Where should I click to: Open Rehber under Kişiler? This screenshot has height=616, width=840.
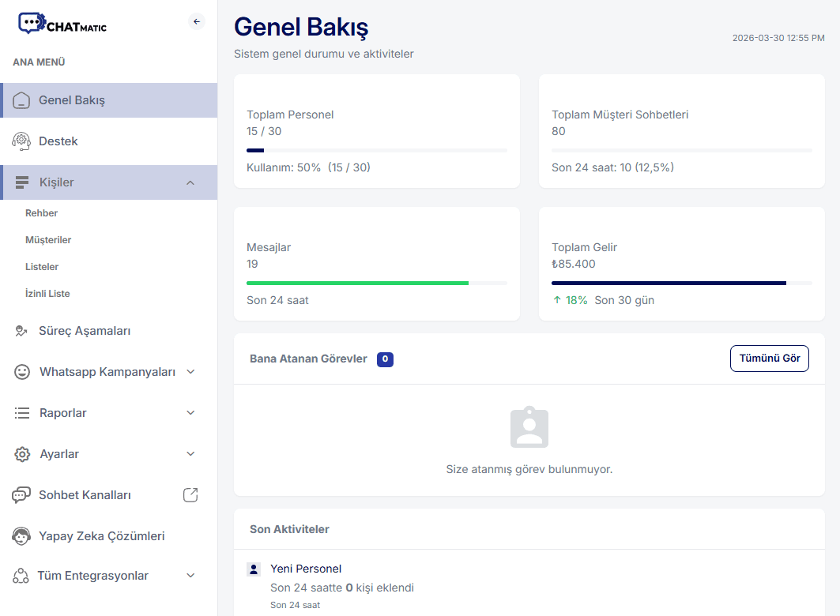(41, 213)
